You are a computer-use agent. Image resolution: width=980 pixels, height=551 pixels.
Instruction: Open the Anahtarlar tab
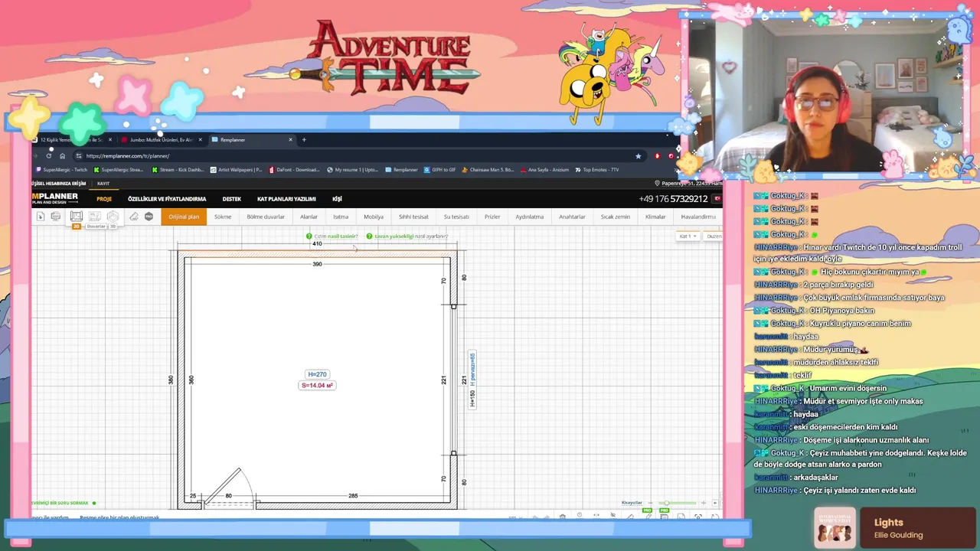tap(572, 217)
